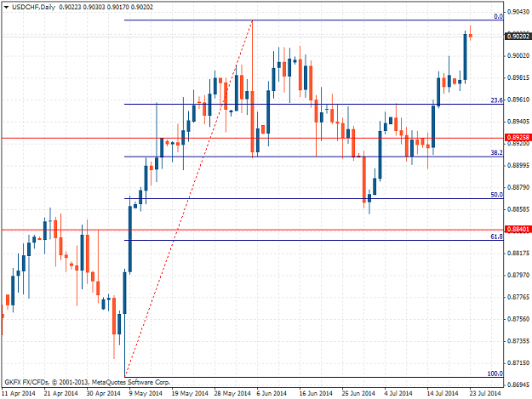The width and height of the screenshot is (532, 399).
Task: Click the 0.89405 price scale value
Action: pos(518,122)
